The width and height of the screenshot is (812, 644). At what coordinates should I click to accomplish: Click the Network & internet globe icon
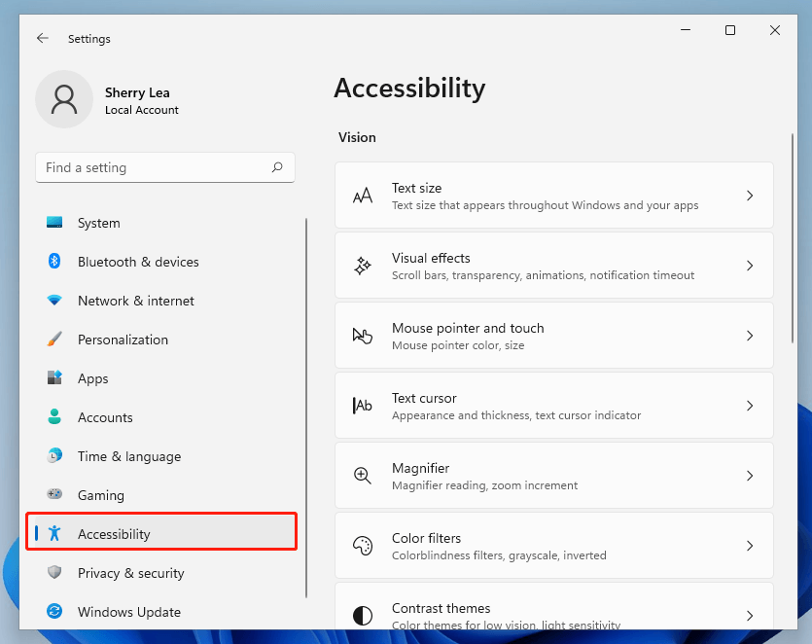coord(55,301)
